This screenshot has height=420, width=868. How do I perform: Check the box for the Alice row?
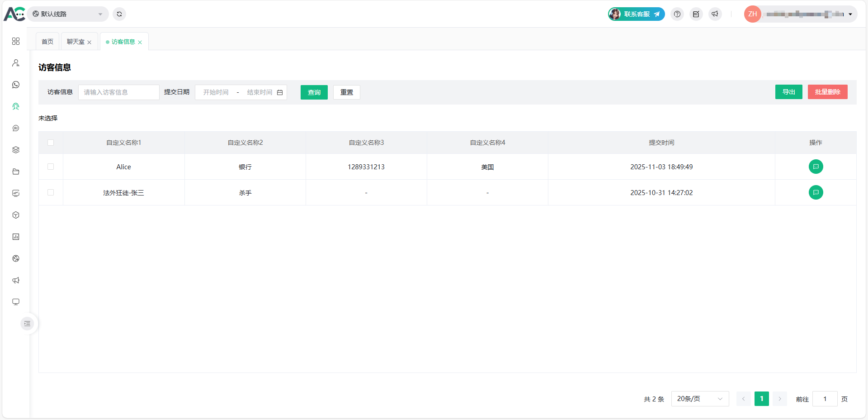(51, 167)
